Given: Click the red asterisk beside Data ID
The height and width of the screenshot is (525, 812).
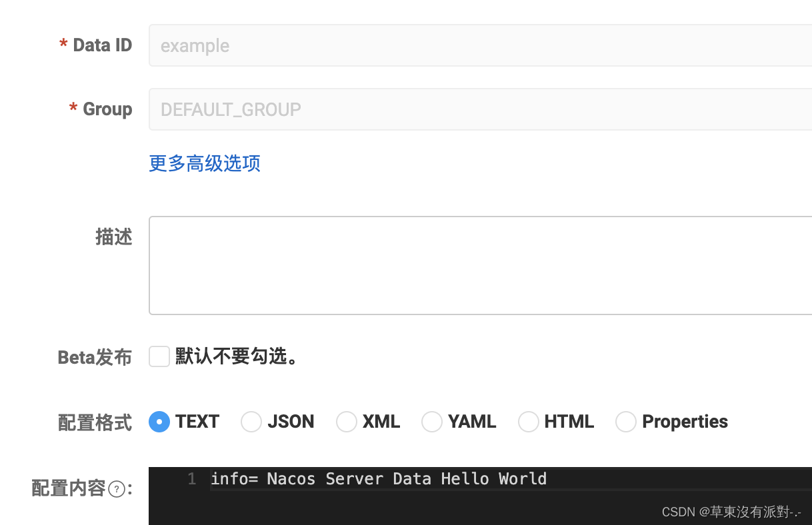Looking at the screenshot, I should [x=62, y=44].
